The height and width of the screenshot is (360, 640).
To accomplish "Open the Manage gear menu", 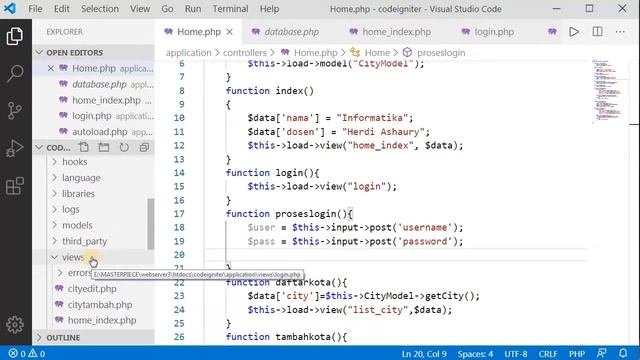I will (15, 325).
